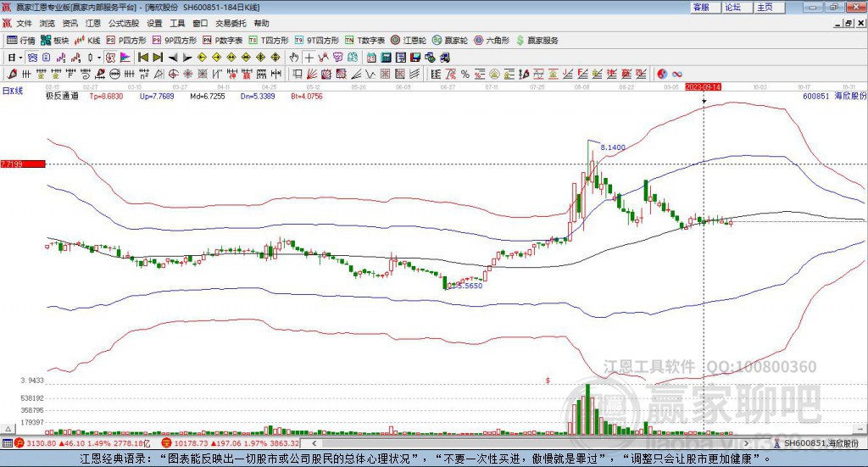
Task: Click horizontal scrollbar right arrow
Action: coord(746,443)
